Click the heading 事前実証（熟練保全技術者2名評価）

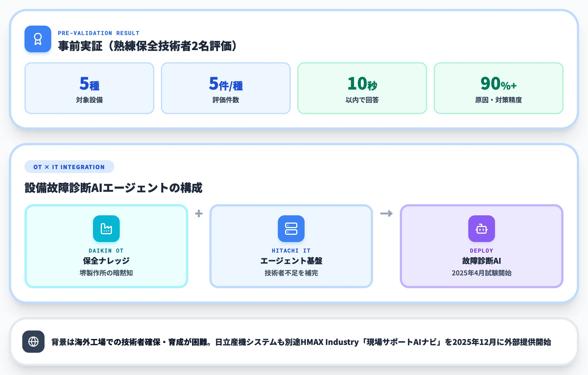pyautogui.click(x=148, y=46)
